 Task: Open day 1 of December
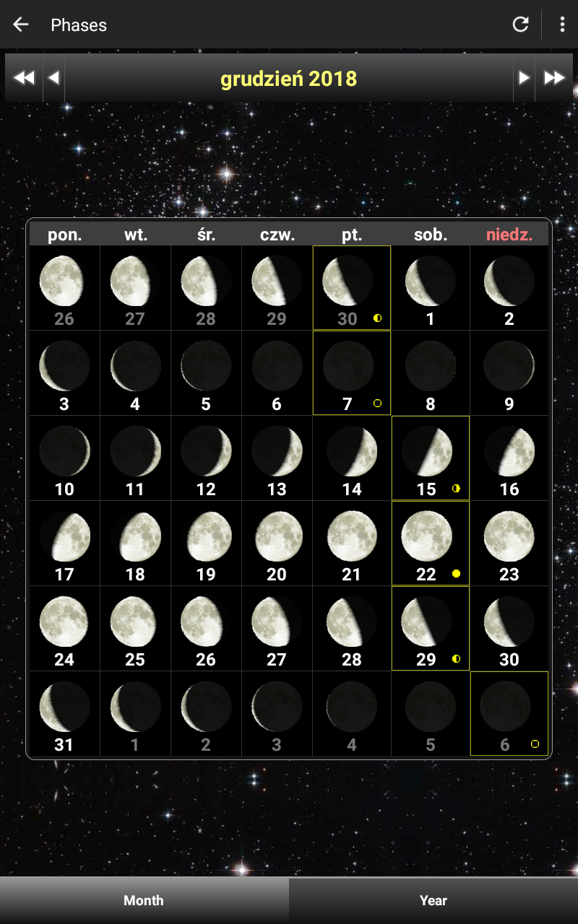click(x=431, y=287)
